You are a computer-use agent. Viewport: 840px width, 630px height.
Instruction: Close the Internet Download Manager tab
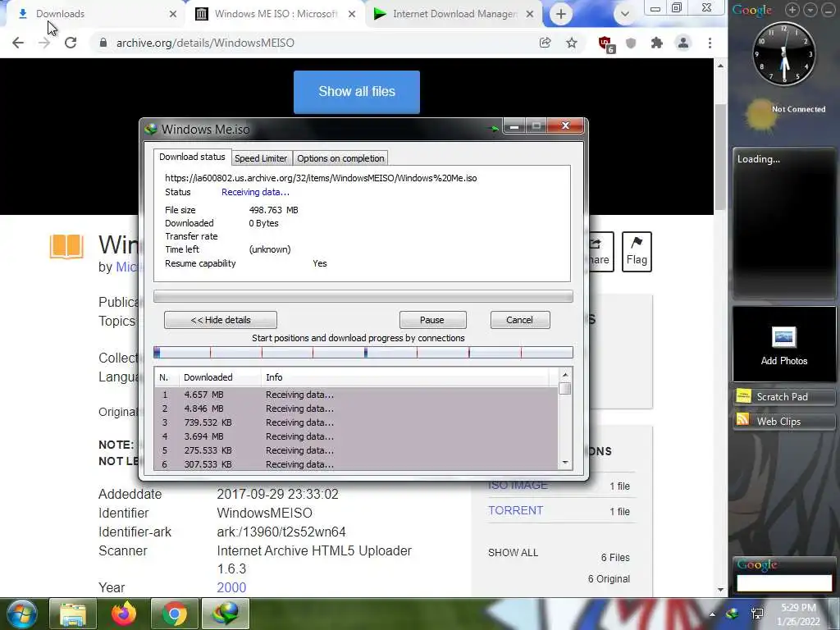click(529, 14)
